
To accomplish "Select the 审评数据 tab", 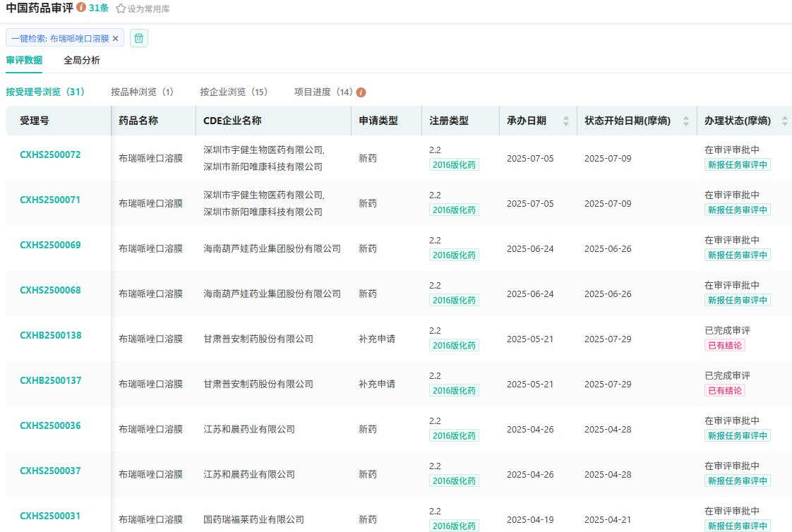I will tap(24, 61).
